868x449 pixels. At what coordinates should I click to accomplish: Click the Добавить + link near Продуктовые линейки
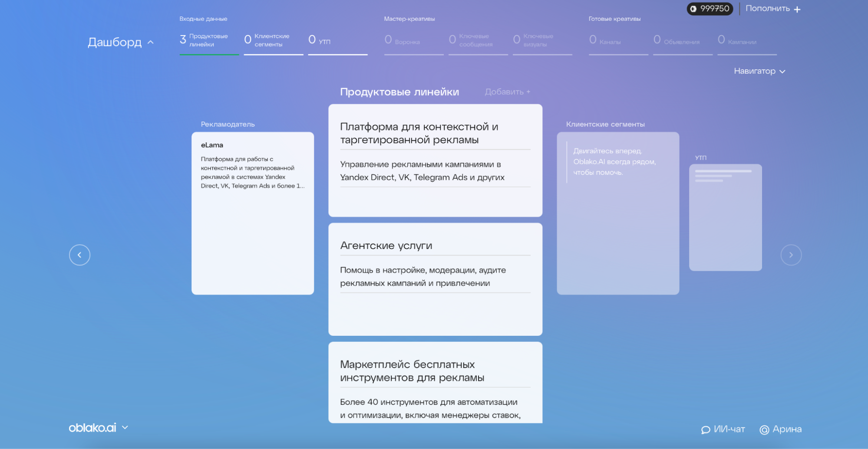[x=507, y=92]
